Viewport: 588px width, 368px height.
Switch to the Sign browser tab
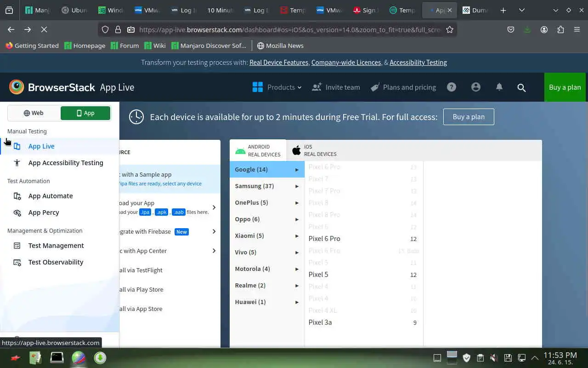(366, 10)
